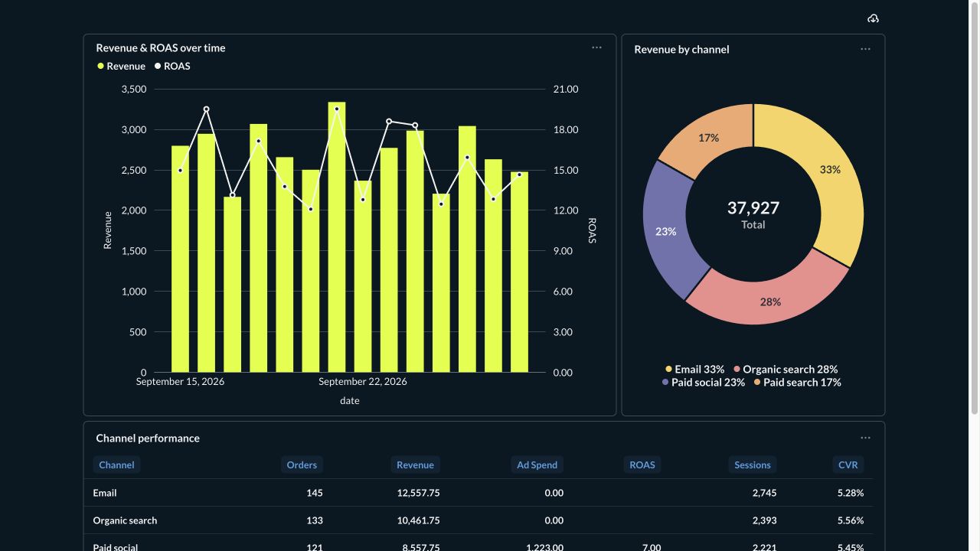The image size is (980, 551).
Task: Click the September 15, 2026 axis label
Action: tap(180, 381)
